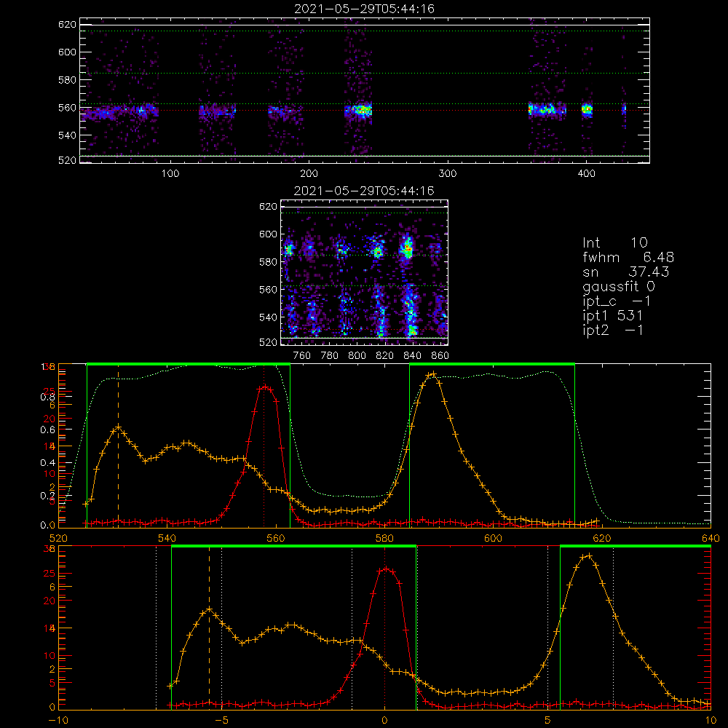The image size is (728, 728).
Task: Click orange curve peak near 589 in profile plot
Action: [x=432, y=373]
